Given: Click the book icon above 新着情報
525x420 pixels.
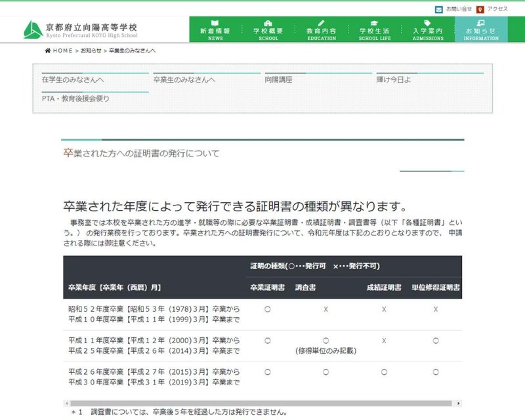Looking at the screenshot, I should [215, 23].
